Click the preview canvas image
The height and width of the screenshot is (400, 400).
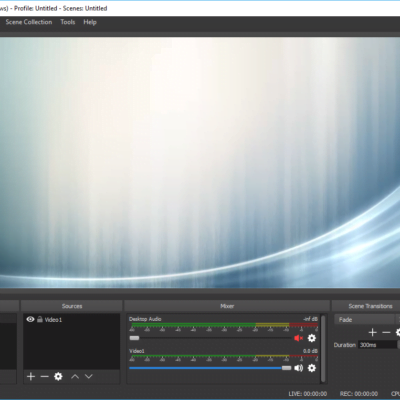200,162
